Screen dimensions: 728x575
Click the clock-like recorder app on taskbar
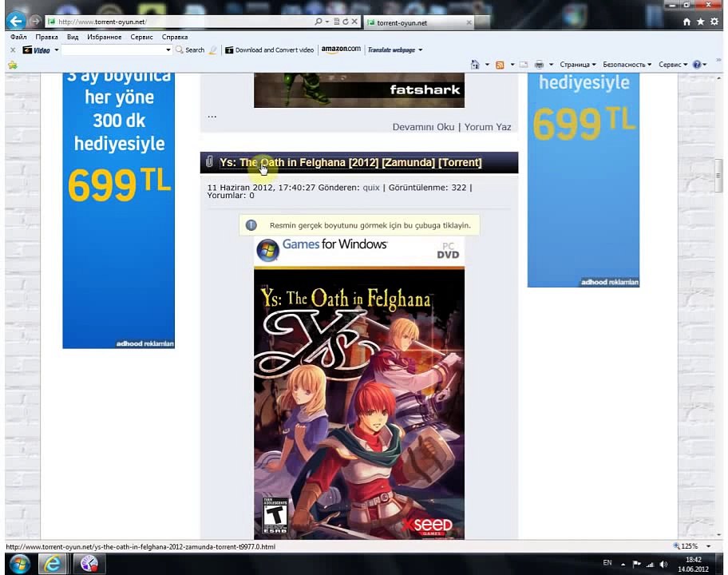coord(89,564)
